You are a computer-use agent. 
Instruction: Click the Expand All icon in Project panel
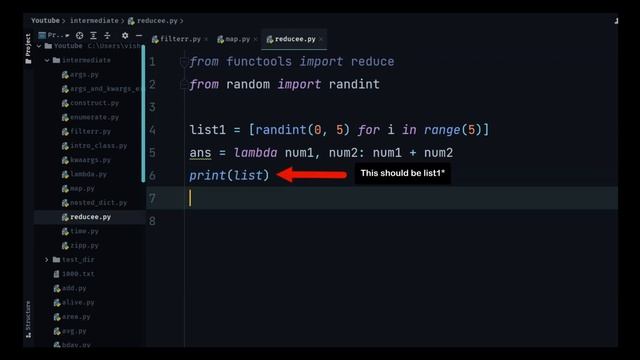(93, 36)
